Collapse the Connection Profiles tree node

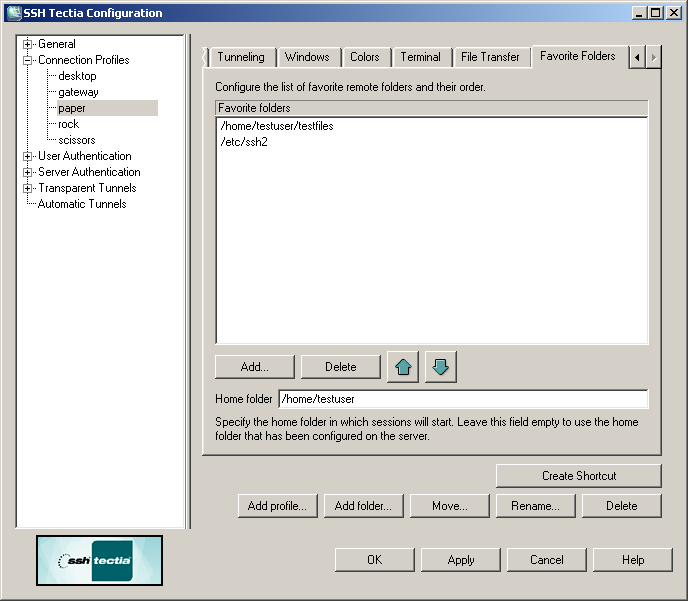28,60
